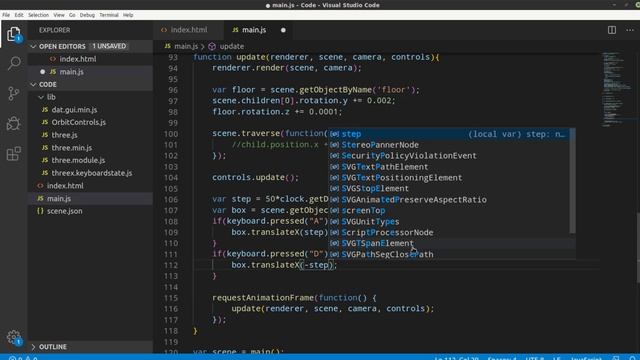Click line number 112 in the gutter
The image size is (640, 360).
click(x=171, y=265)
